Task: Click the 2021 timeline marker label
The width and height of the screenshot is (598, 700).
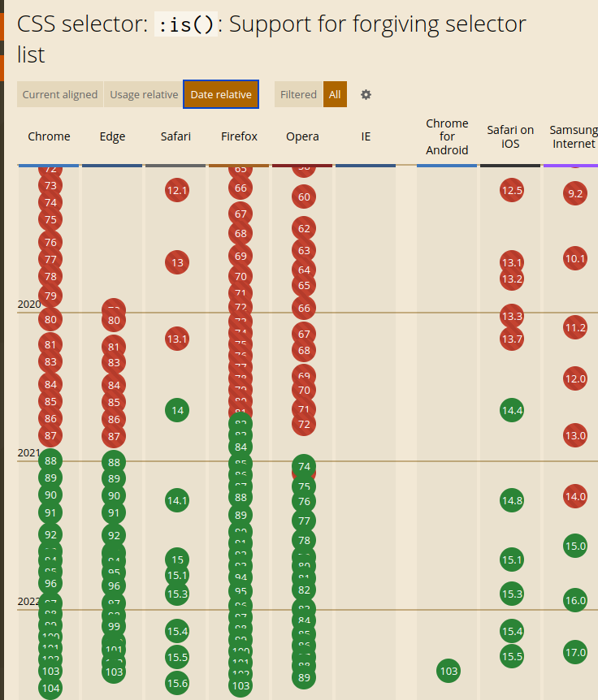Action: [x=28, y=453]
